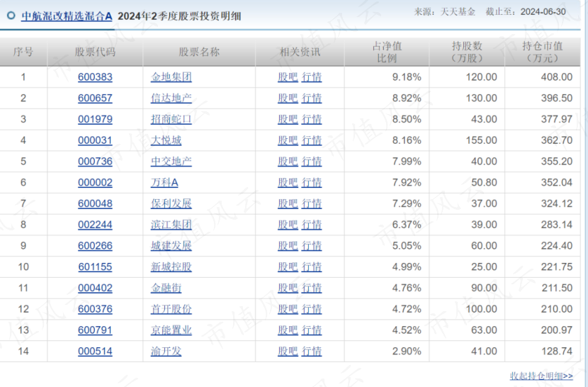Open 行情 for 万科A row
Viewport: 588px width, 387px height.
312,182
